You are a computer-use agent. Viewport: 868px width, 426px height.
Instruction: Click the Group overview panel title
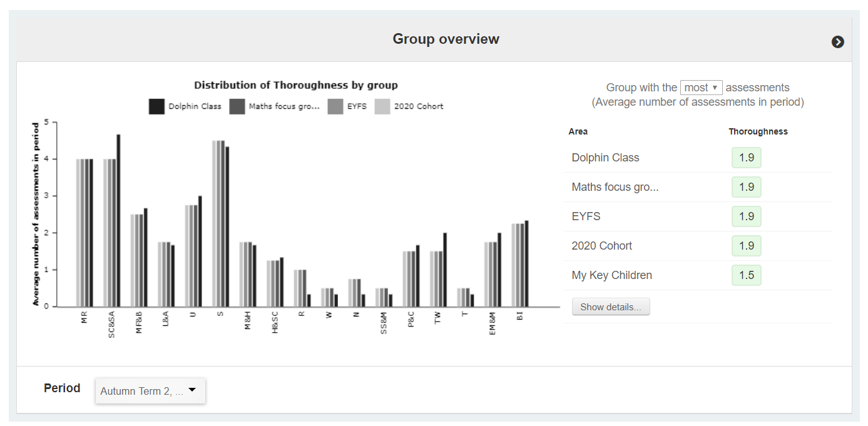446,39
